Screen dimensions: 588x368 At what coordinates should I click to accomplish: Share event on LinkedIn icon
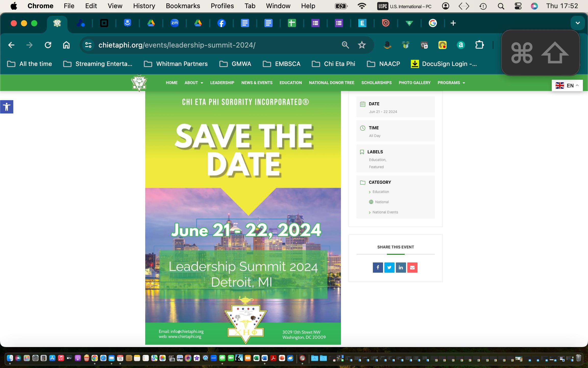(x=401, y=268)
